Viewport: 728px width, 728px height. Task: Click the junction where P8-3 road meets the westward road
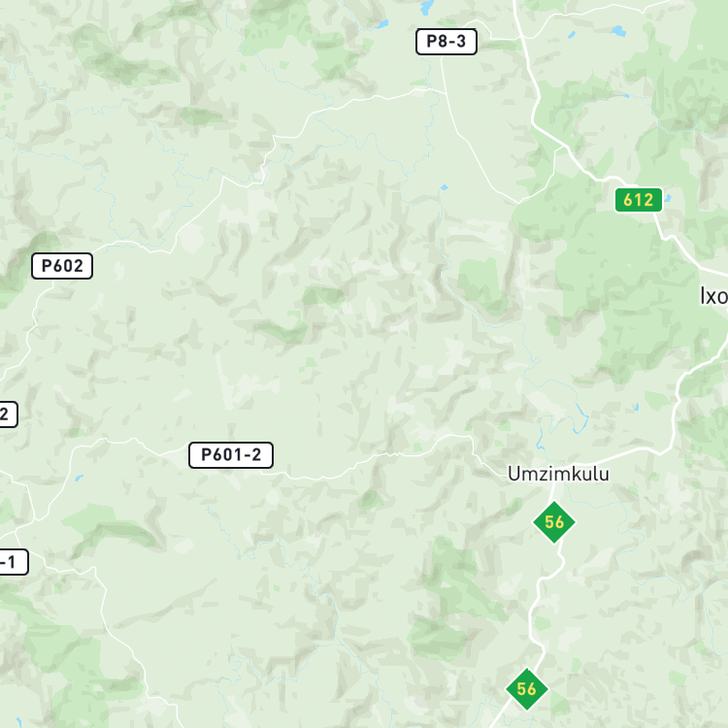446,93
